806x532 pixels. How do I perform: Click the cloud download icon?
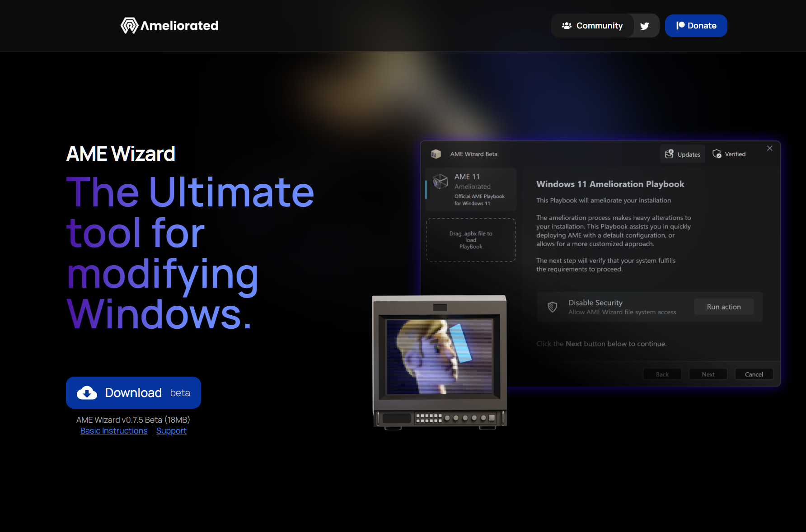(87, 393)
